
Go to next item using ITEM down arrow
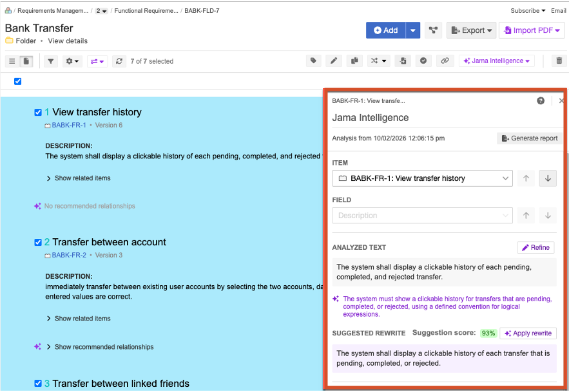[548, 178]
